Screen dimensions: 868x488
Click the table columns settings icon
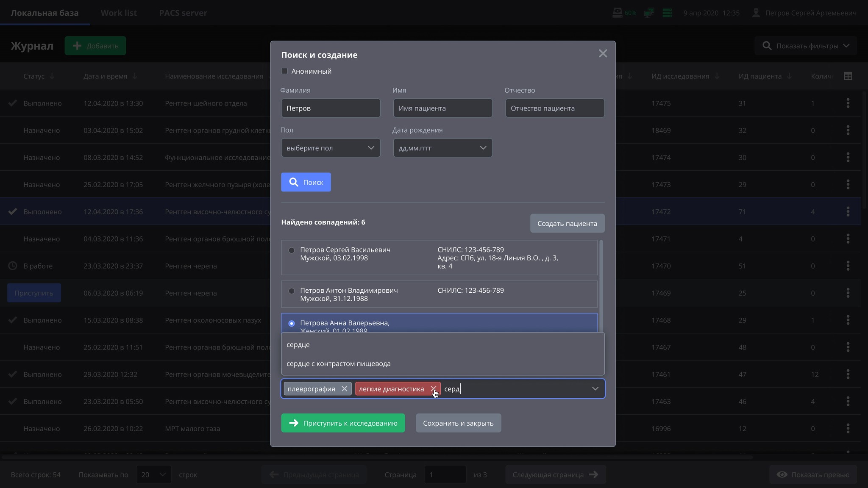848,76
